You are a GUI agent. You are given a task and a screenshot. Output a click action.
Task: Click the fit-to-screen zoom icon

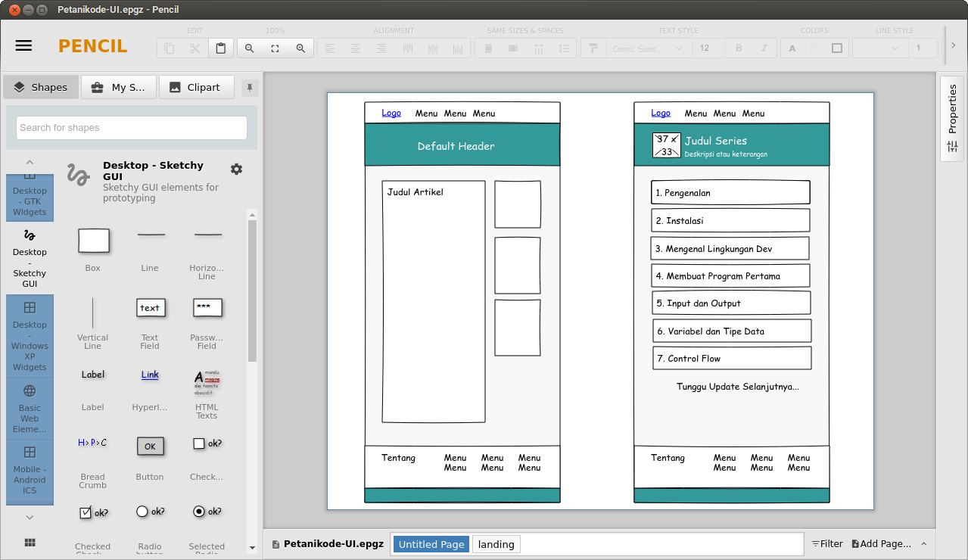(275, 48)
